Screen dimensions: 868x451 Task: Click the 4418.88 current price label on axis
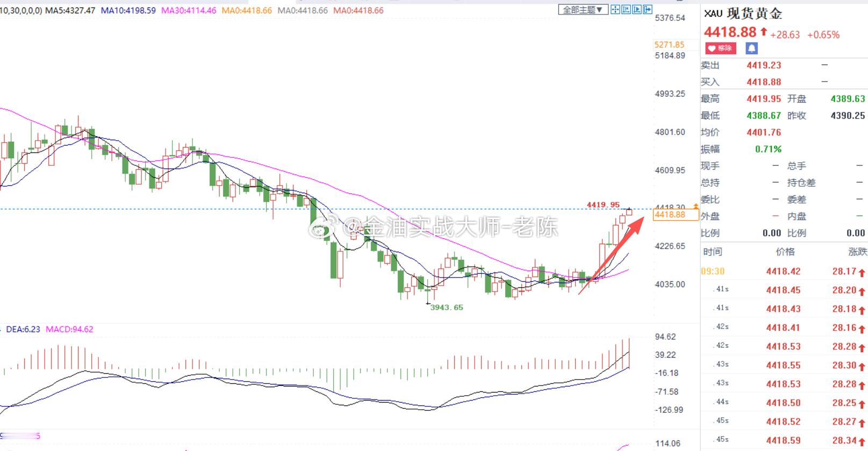pos(670,215)
